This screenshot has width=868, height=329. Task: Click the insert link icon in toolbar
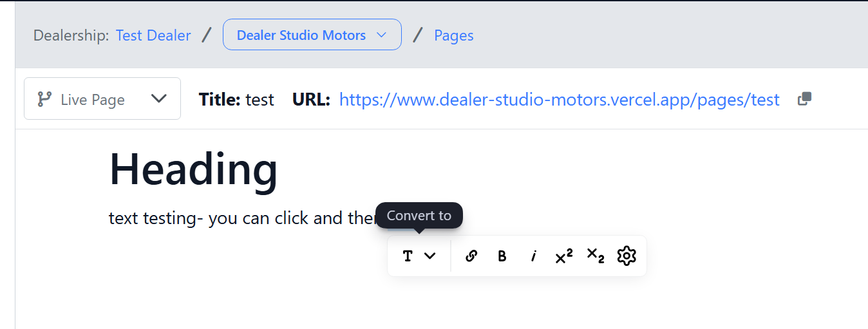tap(471, 256)
